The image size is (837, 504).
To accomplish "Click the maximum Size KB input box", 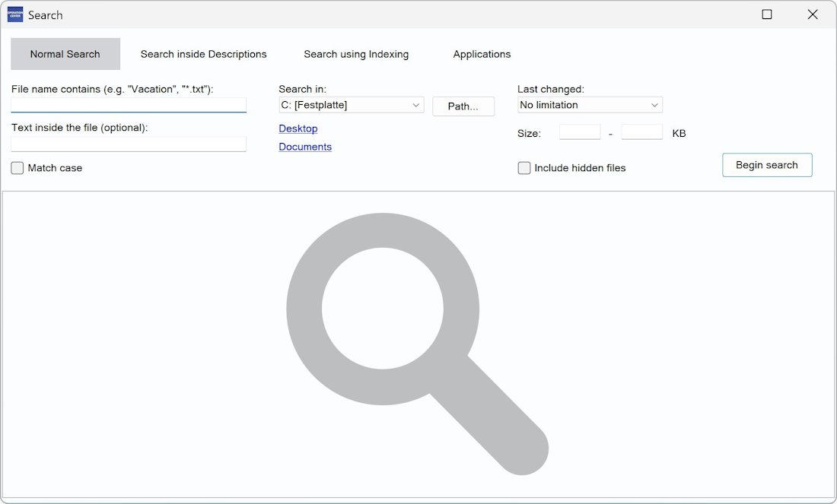I will pos(641,132).
